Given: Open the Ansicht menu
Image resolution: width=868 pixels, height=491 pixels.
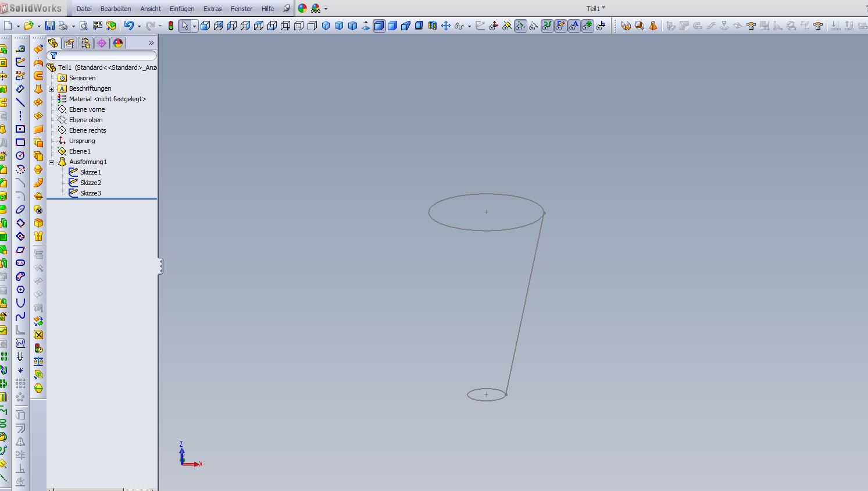Looking at the screenshot, I should tap(151, 9).
